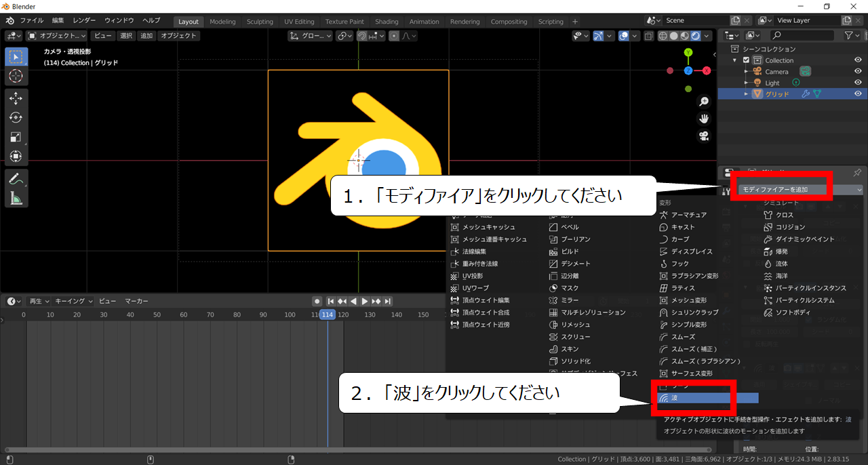Switch to rendered viewport shading
The image size is (868, 465).
(694, 36)
